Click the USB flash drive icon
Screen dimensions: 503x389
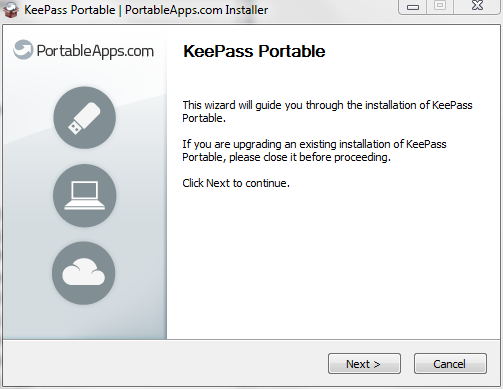tap(85, 118)
